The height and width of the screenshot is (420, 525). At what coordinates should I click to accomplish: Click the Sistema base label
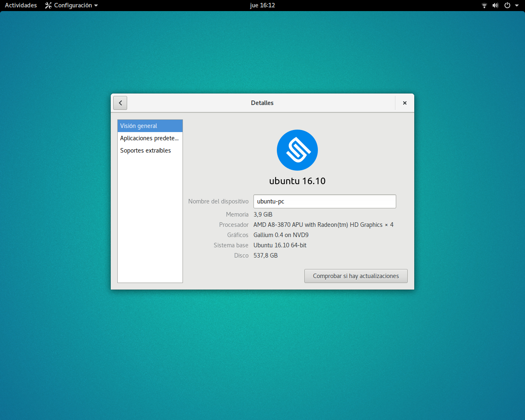pos(231,245)
